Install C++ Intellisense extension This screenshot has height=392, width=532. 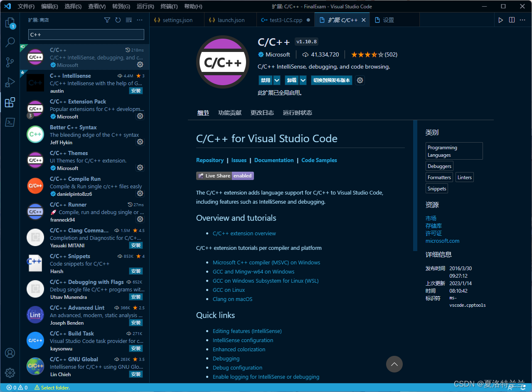(x=136, y=91)
